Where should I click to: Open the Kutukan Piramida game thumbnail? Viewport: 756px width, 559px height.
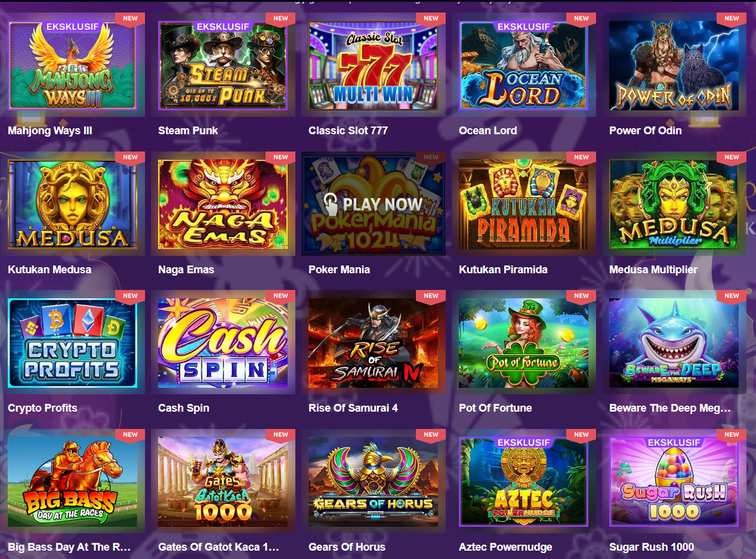point(523,204)
